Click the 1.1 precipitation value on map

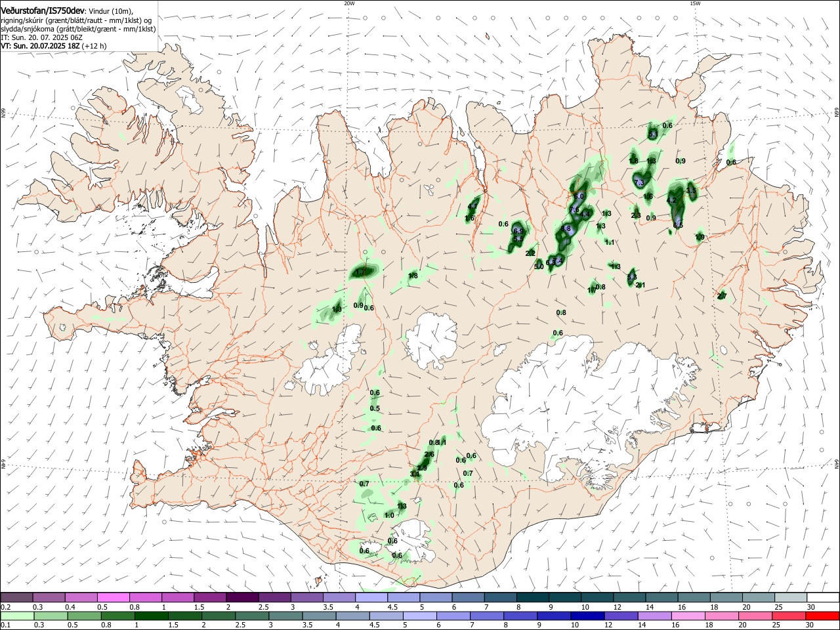(x=610, y=243)
